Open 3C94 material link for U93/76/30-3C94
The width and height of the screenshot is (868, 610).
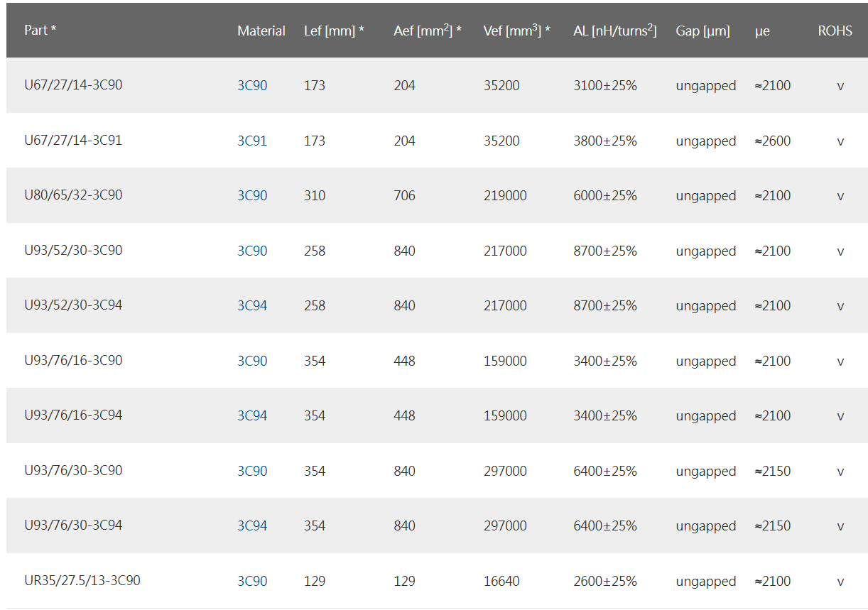252,525
